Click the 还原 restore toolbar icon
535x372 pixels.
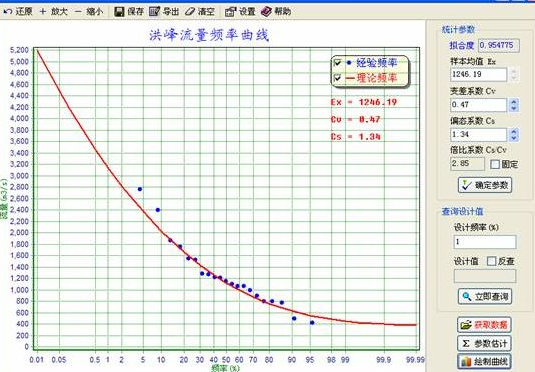point(8,12)
